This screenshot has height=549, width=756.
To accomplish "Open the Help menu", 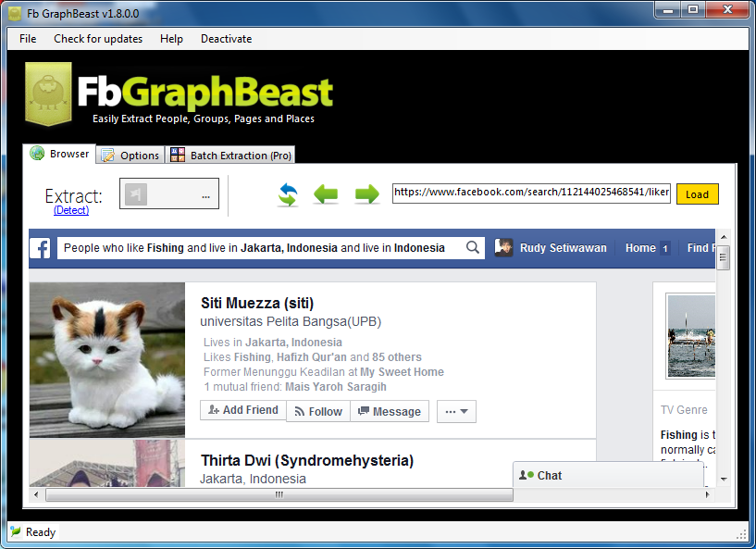I will (171, 39).
